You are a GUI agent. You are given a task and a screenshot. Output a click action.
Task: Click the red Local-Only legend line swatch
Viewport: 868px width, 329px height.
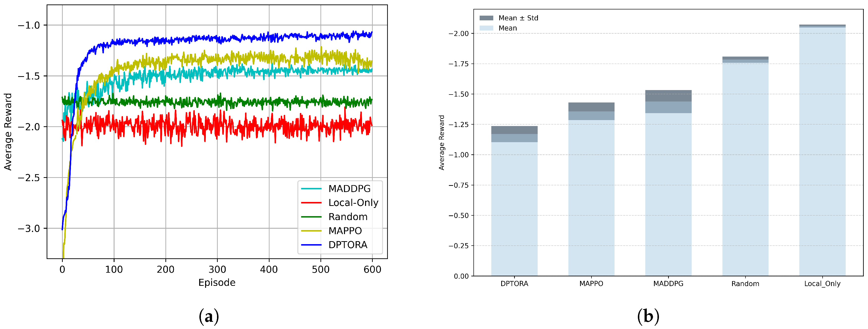click(x=311, y=203)
